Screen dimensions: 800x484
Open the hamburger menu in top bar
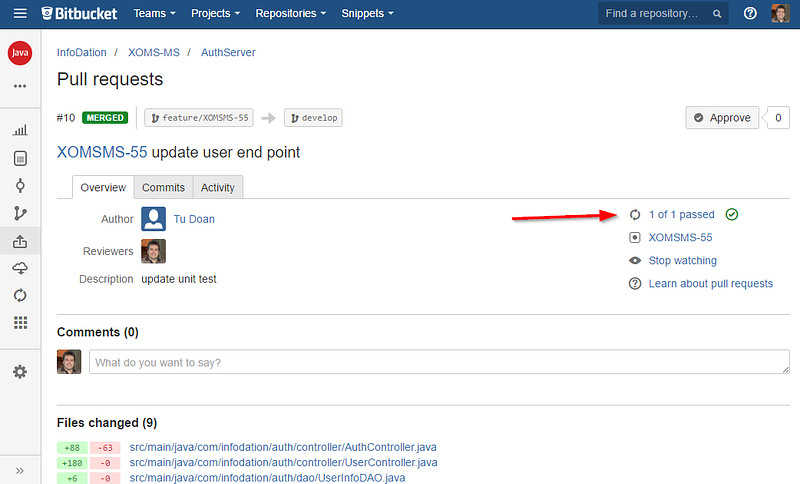[20, 13]
